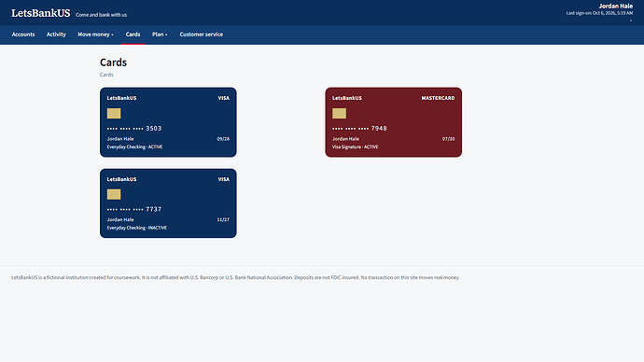This screenshot has height=362, width=644.
Task: Click the Last sign-on timestamp text
Action: (x=599, y=13)
